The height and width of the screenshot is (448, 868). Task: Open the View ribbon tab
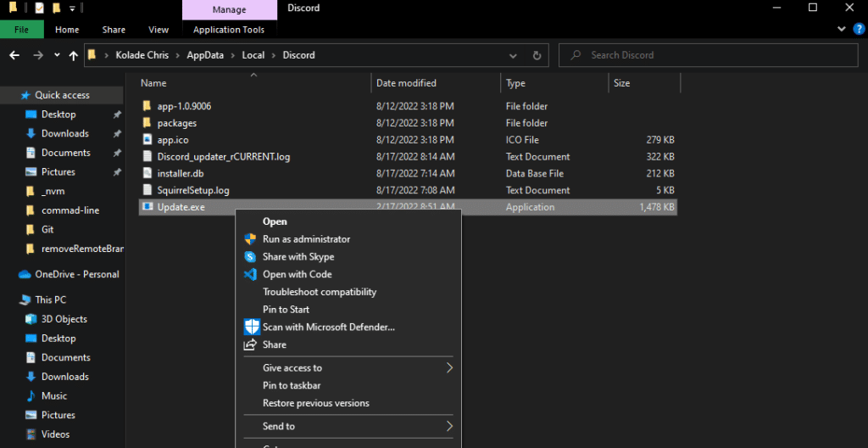click(x=159, y=30)
